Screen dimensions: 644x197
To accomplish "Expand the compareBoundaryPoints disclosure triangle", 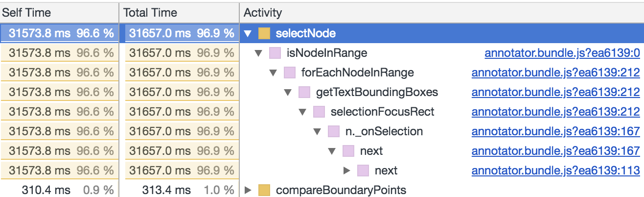I will [x=248, y=190].
